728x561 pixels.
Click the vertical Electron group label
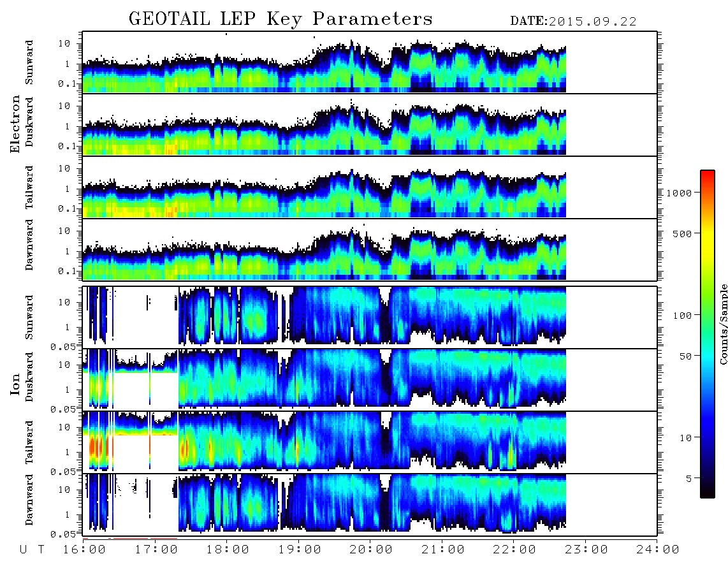tap(15, 124)
